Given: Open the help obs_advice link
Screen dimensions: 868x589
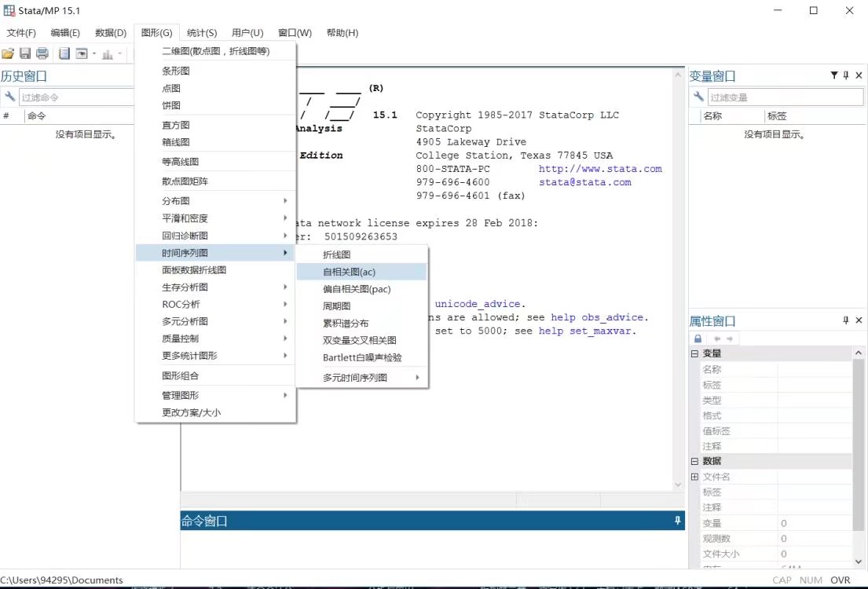Looking at the screenshot, I should click(597, 317).
